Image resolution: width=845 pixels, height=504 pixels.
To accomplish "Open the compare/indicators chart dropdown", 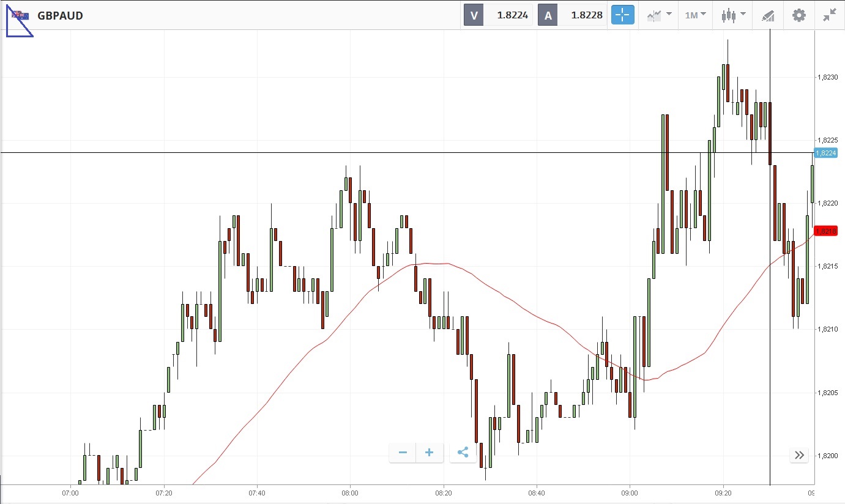I will (x=659, y=15).
